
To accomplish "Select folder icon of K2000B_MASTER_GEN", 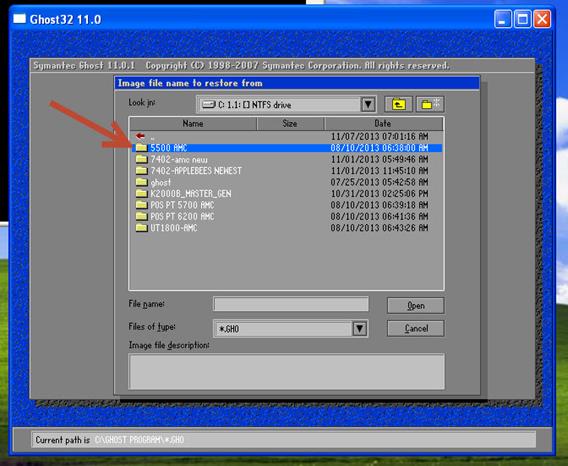I will (x=141, y=193).
